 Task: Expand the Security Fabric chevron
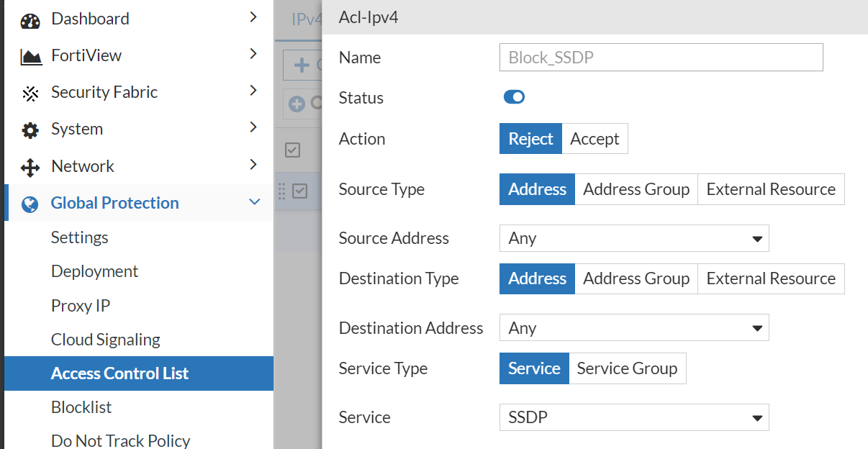[x=253, y=90]
